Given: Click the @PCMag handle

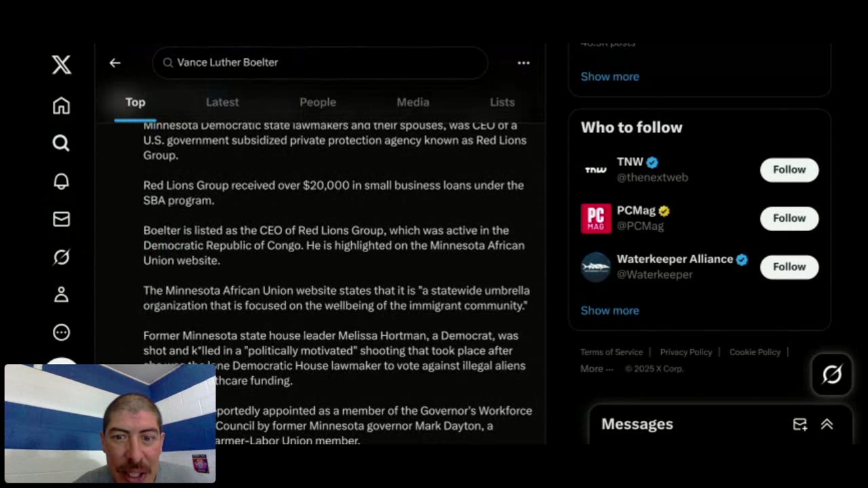Looking at the screenshot, I should coord(640,226).
